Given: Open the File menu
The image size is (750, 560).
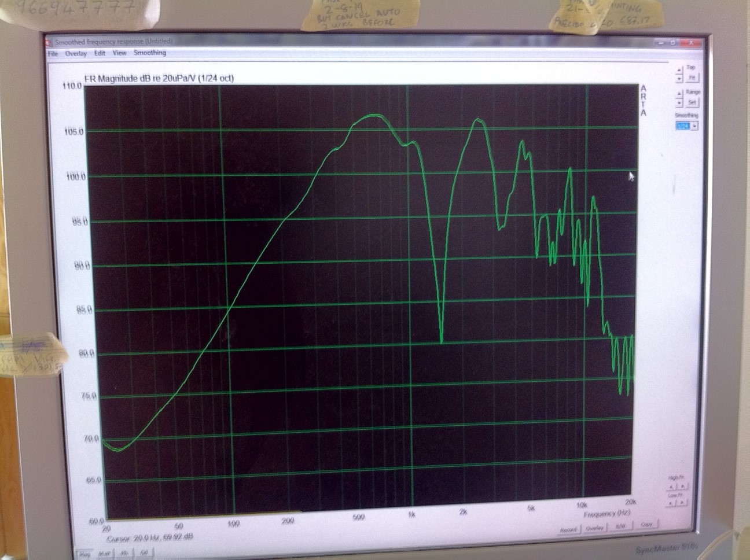Looking at the screenshot, I should [53, 54].
